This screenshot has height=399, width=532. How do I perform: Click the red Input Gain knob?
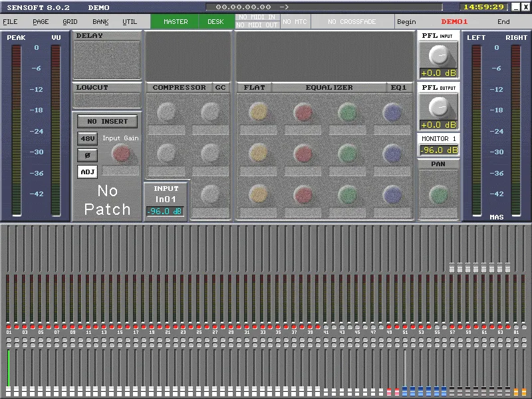click(121, 153)
